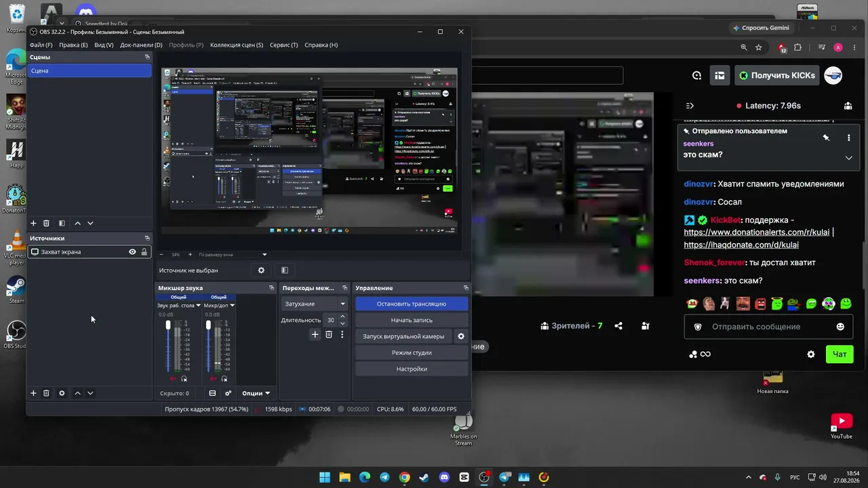This screenshot has height=488, width=868.
Task: Open scene filters icon in the Сцены toolbar
Action: click(62, 223)
